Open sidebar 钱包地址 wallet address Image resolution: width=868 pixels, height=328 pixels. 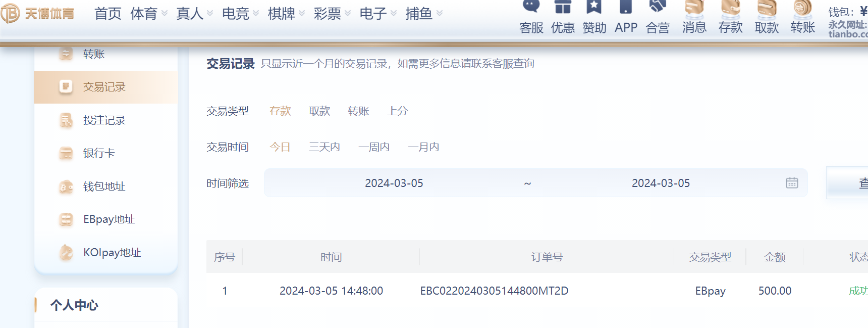104,186
